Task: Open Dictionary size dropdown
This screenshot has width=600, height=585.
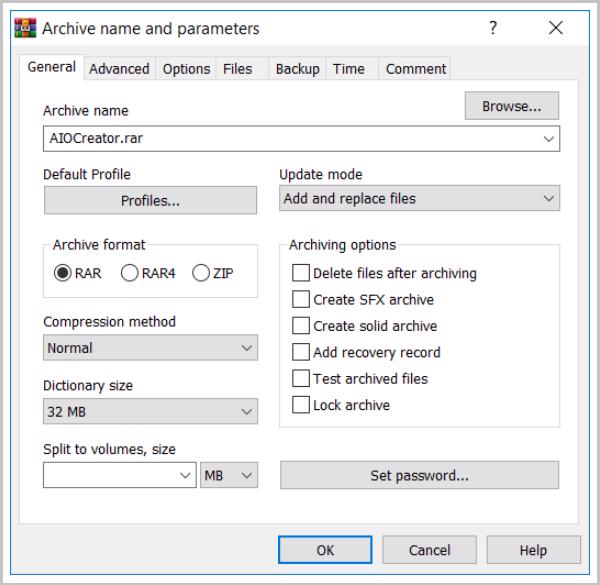Action: pos(150,411)
